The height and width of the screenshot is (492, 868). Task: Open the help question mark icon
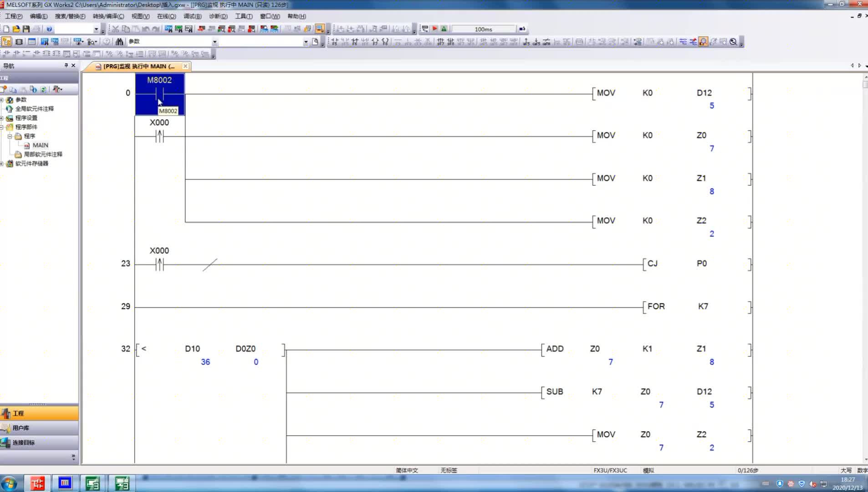click(49, 29)
